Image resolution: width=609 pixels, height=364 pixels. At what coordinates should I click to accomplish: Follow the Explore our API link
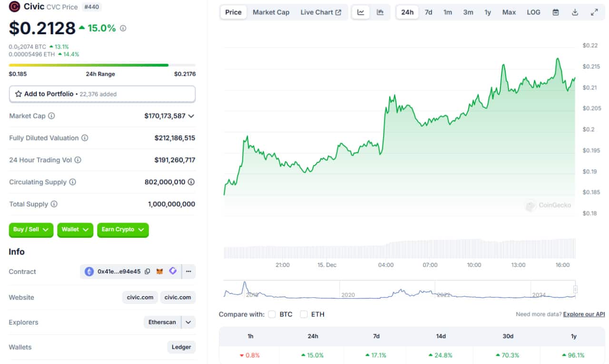tap(584, 315)
